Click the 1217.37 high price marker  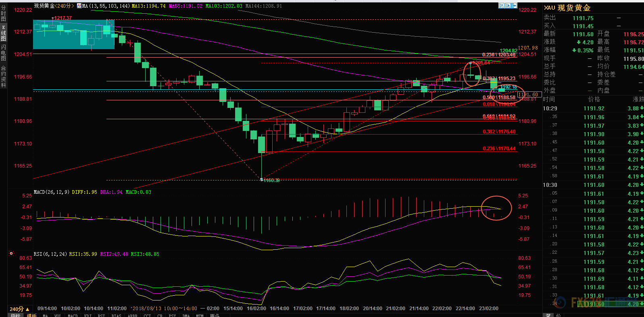tap(63, 18)
